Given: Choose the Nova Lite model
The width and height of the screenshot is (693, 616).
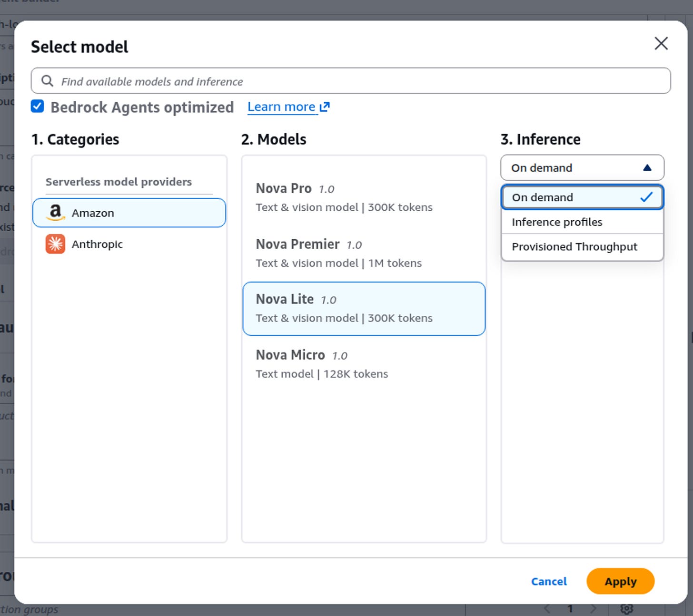Looking at the screenshot, I should pyautogui.click(x=364, y=309).
